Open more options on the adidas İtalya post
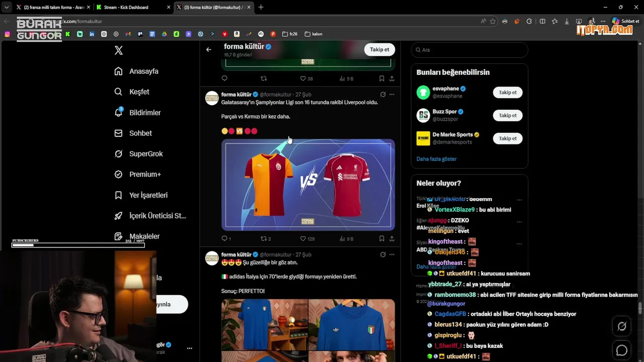This screenshot has width=644, height=362. (392, 255)
